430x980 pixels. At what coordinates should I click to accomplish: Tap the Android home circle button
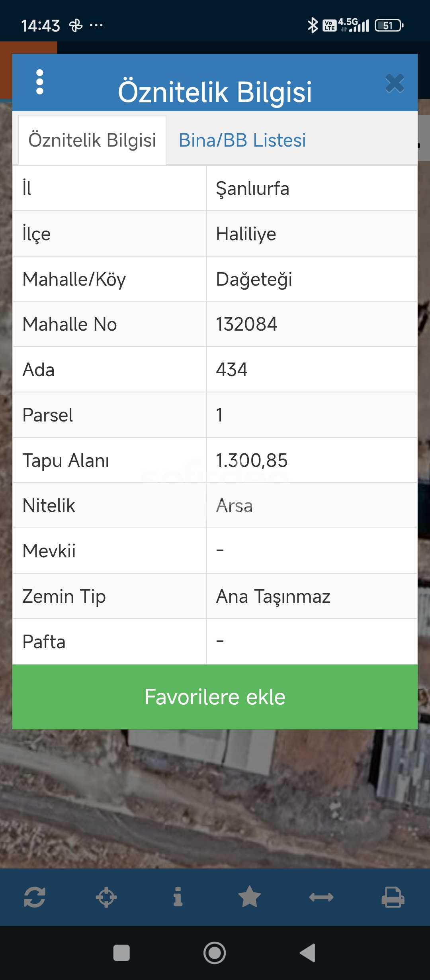[215, 953]
